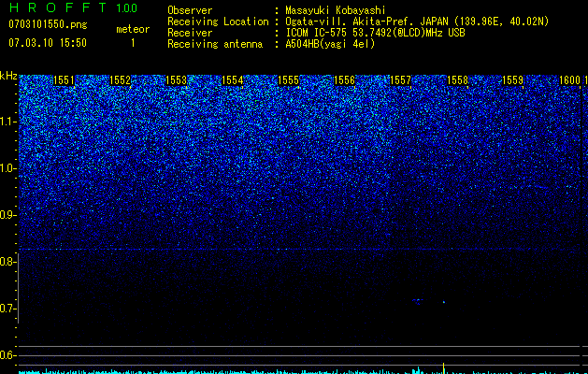Click the yellow peak in the power graph
This screenshot has height=374, width=588.
click(444, 367)
